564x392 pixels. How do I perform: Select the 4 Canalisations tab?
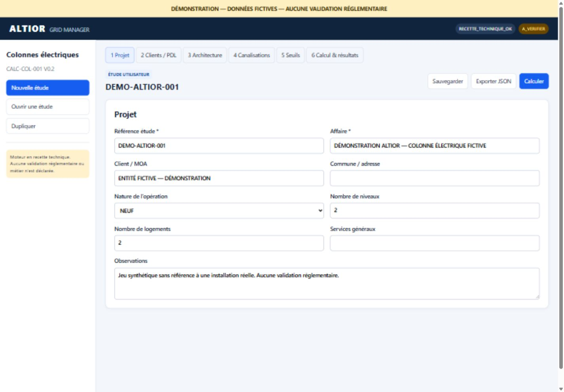coord(252,55)
